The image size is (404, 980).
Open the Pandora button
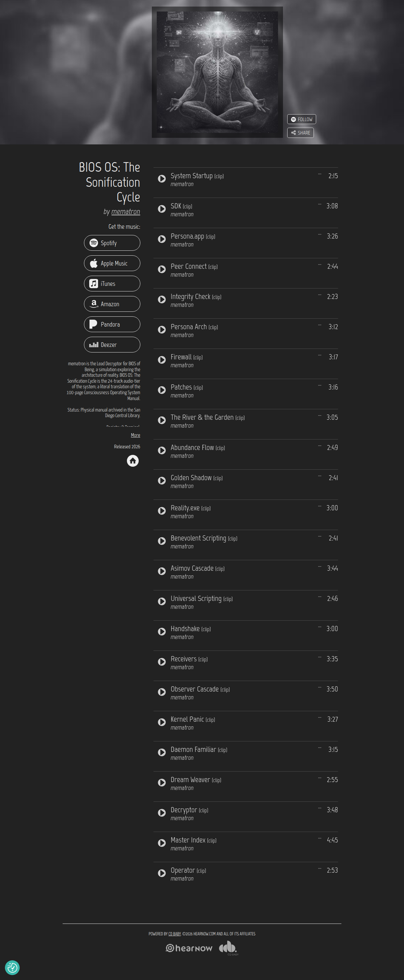112,324
